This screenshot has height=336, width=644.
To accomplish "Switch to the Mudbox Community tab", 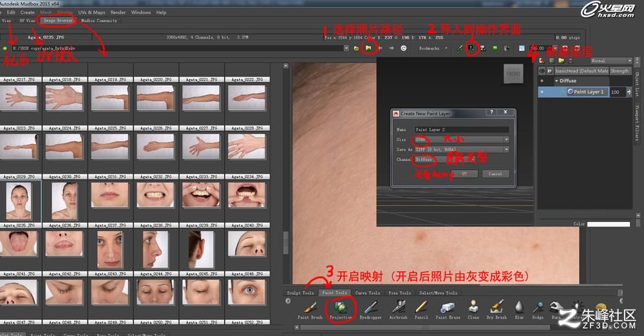I will [x=99, y=21].
